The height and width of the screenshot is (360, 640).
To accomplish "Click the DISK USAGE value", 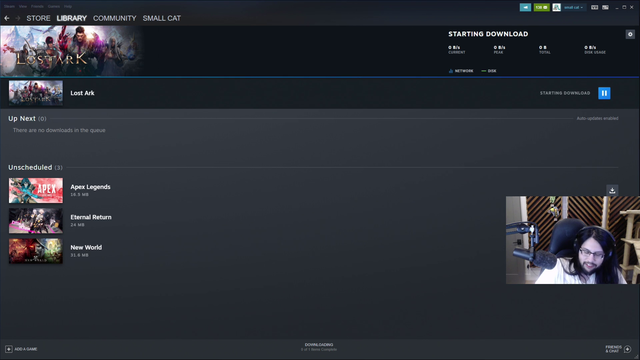I will (x=590, y=47).
